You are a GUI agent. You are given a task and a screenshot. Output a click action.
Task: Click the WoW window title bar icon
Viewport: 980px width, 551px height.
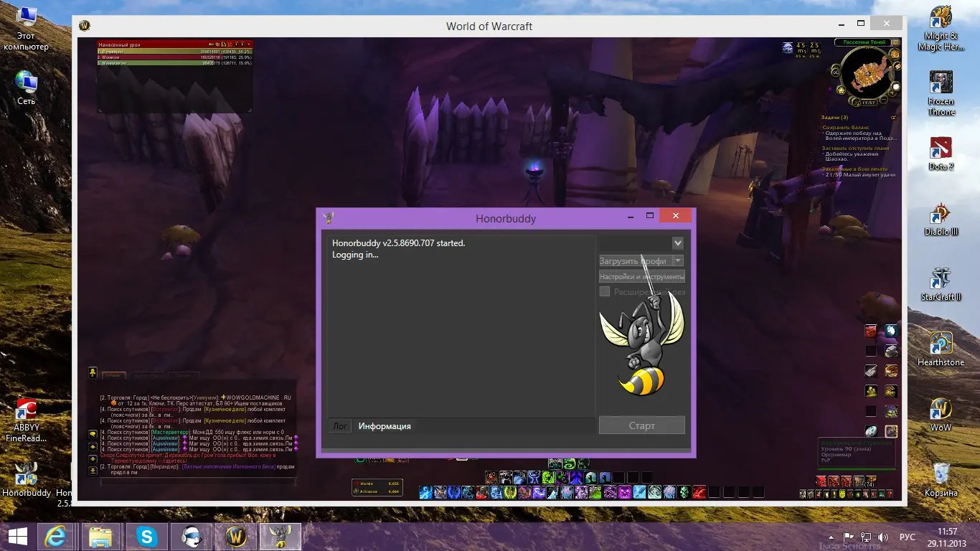tap(85, 26)
